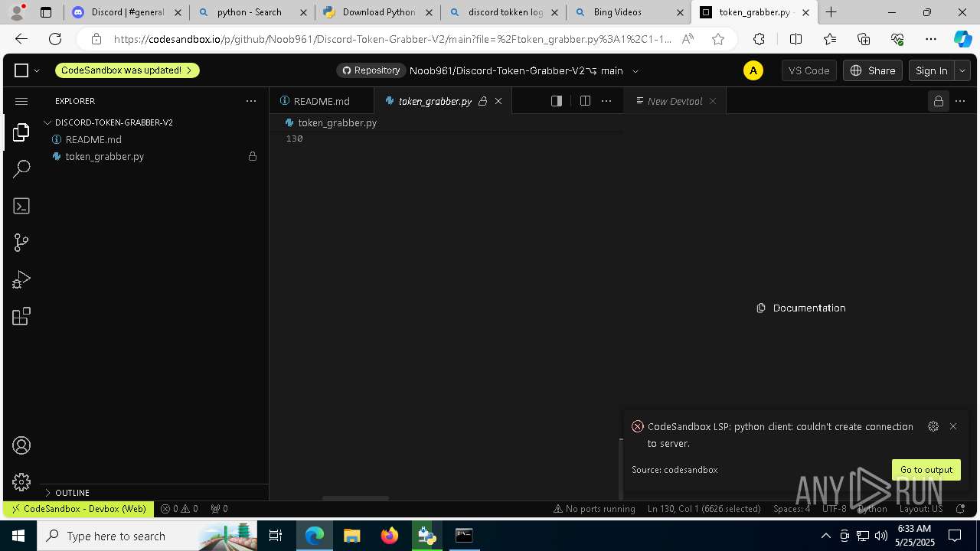Split the editor to the right

tap(585, 101)
